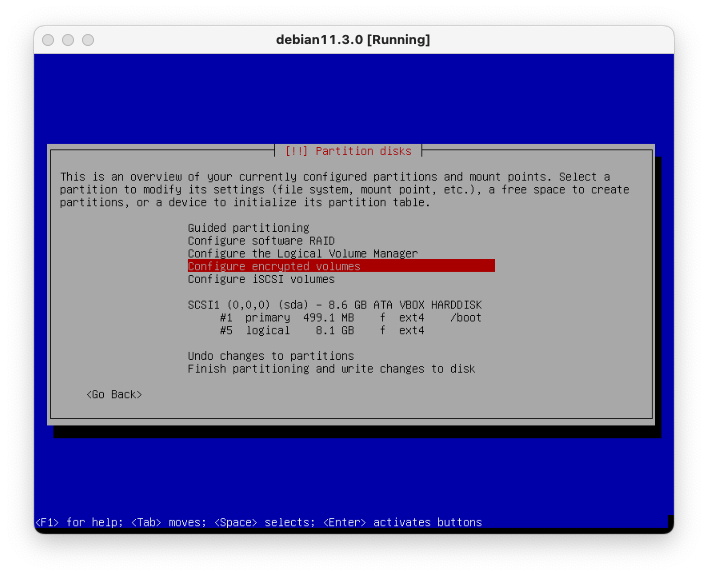Select Guided partitioning option
Viewport: 708px width, 576px height.
coord(248,228)
